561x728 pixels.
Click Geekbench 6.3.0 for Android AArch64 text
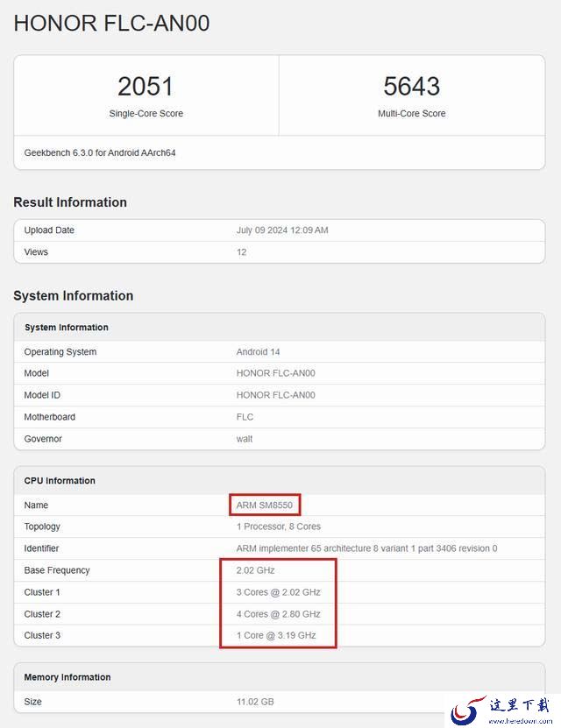coord(100,152)
